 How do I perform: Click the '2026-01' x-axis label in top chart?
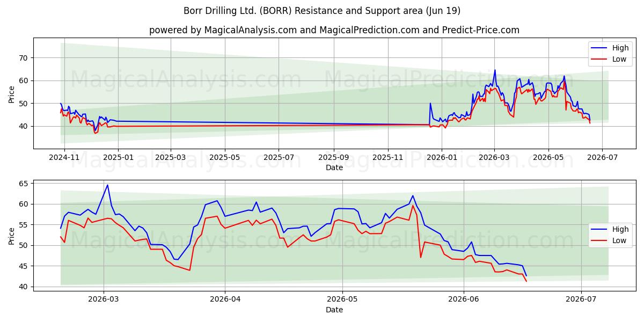(442, 158)
